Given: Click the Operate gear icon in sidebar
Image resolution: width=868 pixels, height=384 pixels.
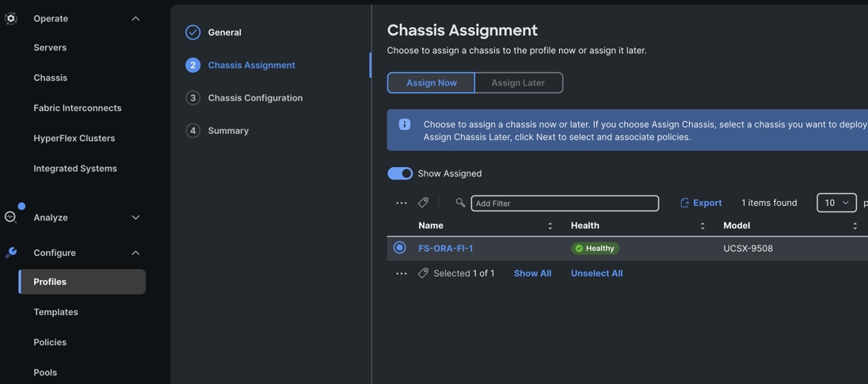Looking at the screenshot, I should (11, 18).
